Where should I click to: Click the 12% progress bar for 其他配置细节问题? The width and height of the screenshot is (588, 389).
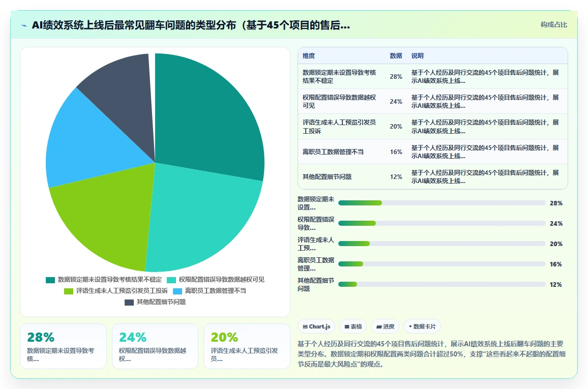(442, 284)
